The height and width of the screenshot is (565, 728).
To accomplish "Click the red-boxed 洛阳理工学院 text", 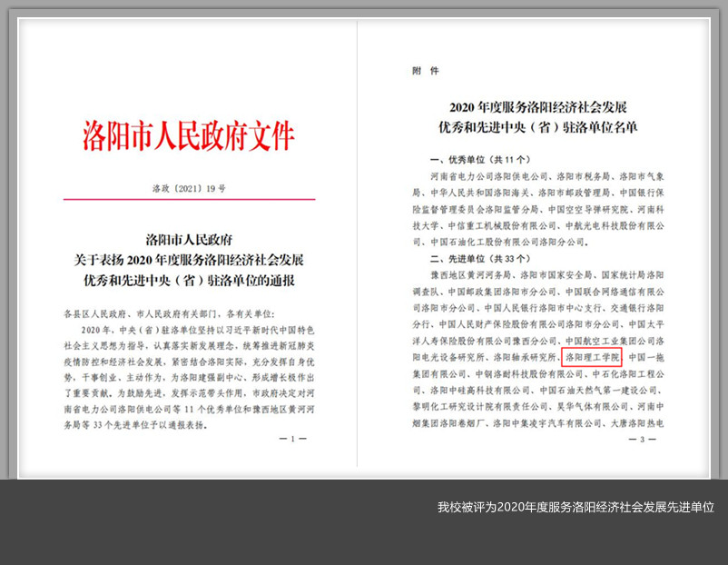I will tap(593, 358).
